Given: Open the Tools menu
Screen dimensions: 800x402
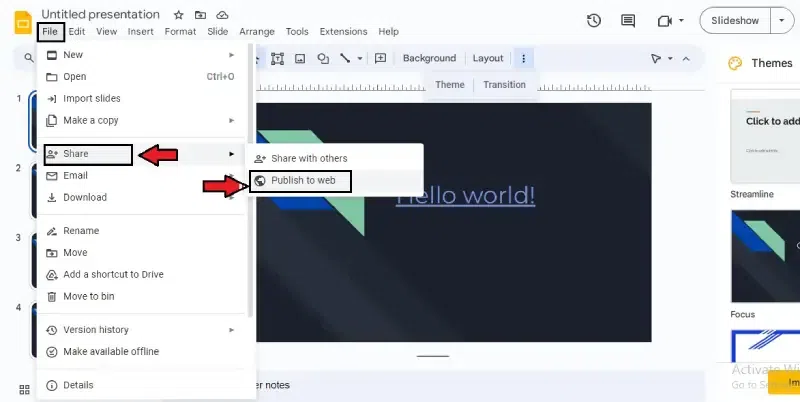Looking at the screenshot, I should point(297,32).
